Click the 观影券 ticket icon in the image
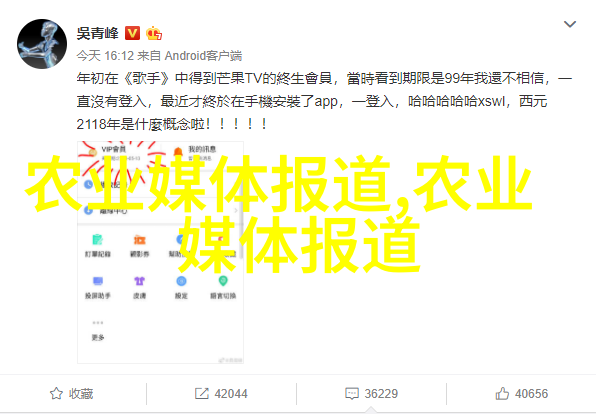596x414 pixels. 139,240
